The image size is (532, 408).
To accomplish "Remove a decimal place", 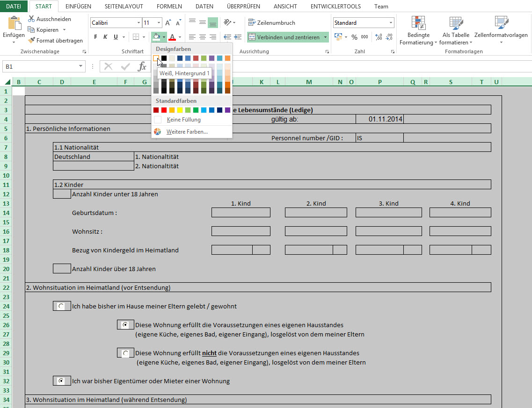I will point(389,37).
